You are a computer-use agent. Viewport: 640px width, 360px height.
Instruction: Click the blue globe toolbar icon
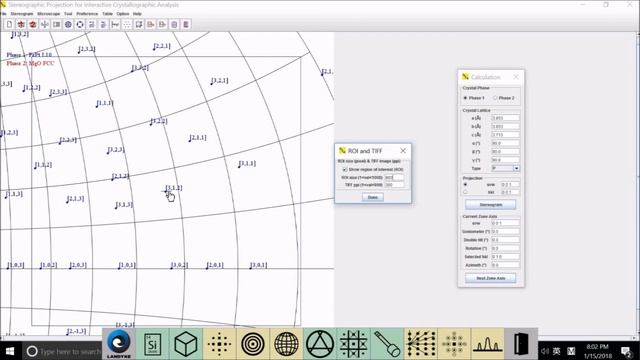(68, 24)
